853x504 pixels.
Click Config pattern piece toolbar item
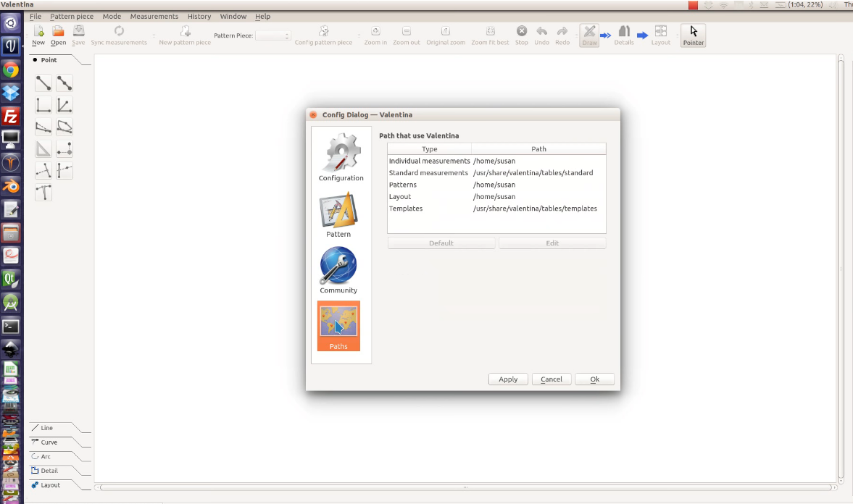coord(324,35)
